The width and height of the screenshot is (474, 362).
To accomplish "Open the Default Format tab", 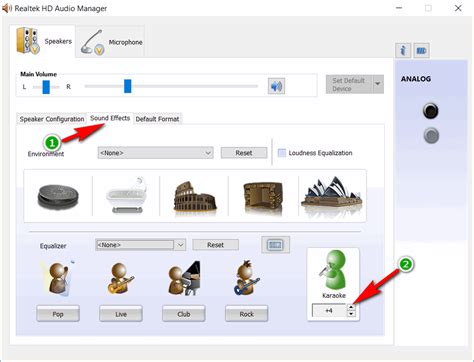I will pos(157,119).
